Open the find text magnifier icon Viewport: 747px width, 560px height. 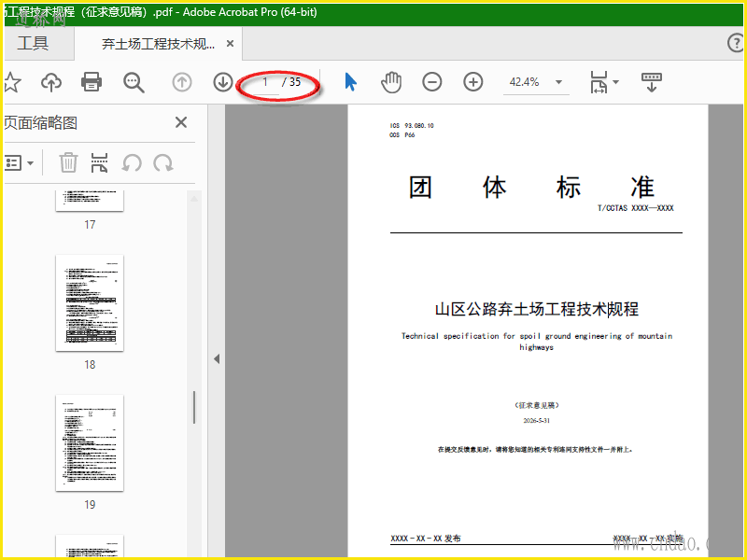(x=134, y=82)
